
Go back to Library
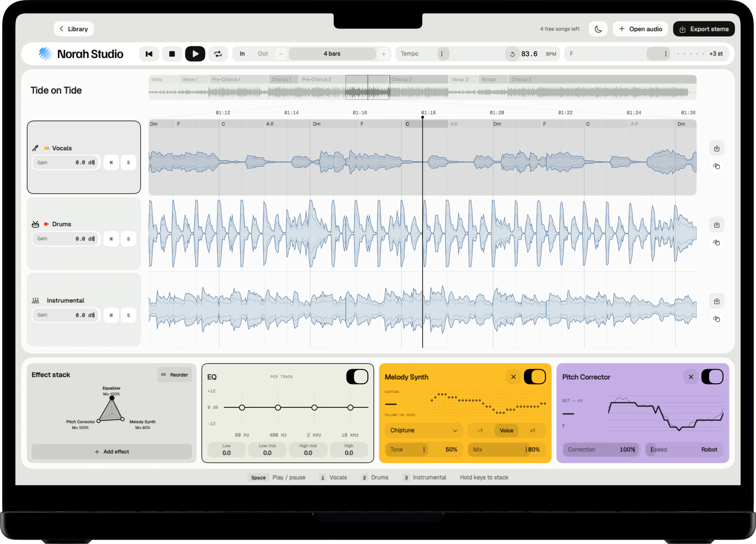coord(74,29)
